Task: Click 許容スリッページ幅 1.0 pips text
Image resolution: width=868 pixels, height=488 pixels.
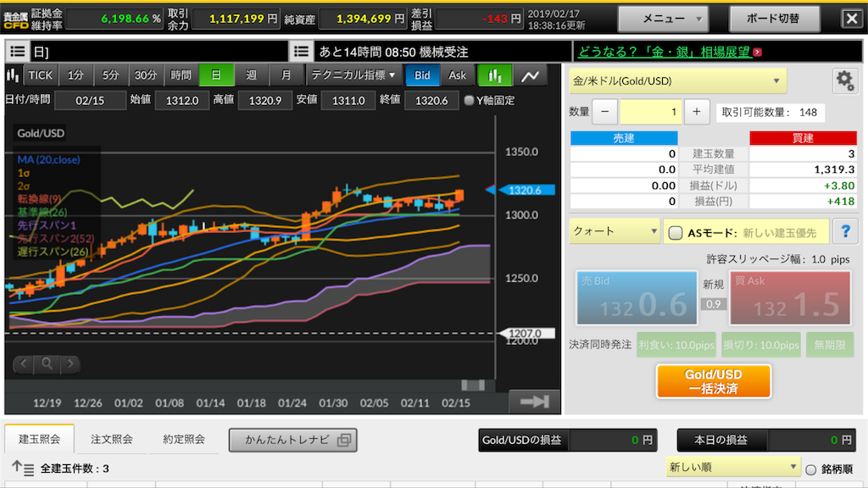Action: coord(778,259)
